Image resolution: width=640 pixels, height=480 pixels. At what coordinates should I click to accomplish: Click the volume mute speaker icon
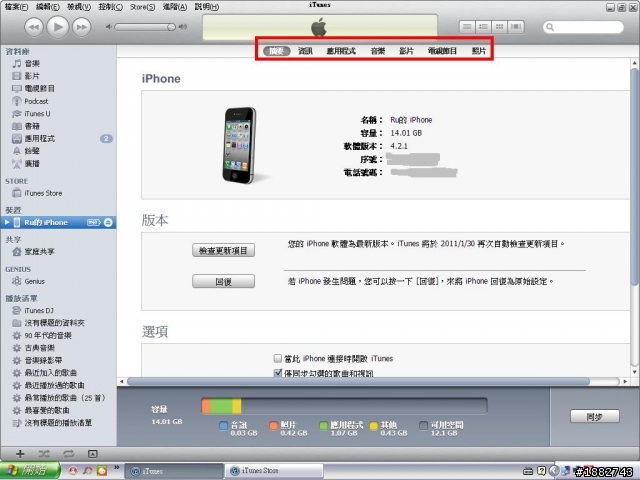point(109,27)
